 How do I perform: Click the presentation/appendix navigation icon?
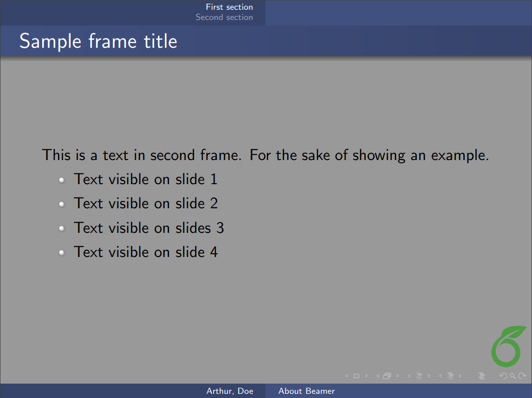pyautogui.click(x=481, y=376)
